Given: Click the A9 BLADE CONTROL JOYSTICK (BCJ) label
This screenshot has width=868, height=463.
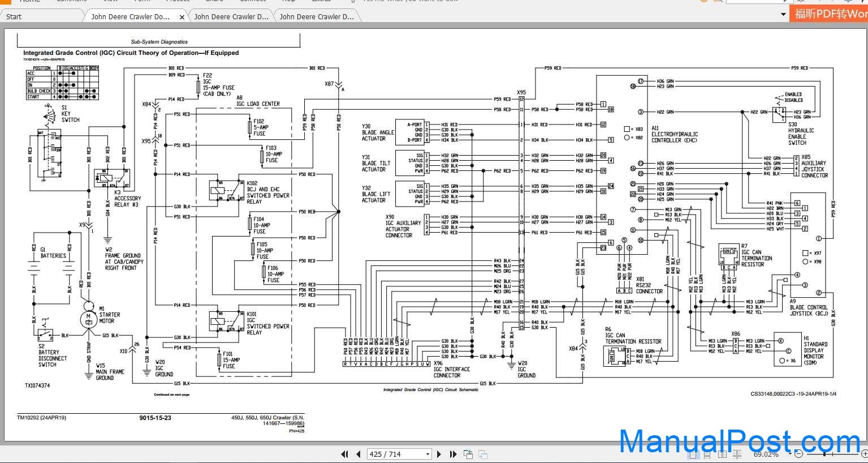Looking at the screenshot, I should click(809, 307).
